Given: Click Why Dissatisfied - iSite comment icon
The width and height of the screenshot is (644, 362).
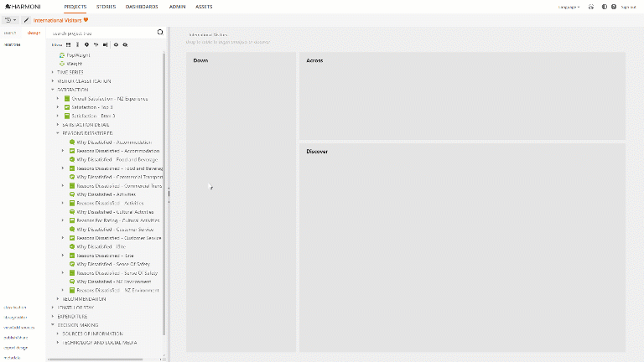Looking at the screenshot, I should [x=72, y=246].
